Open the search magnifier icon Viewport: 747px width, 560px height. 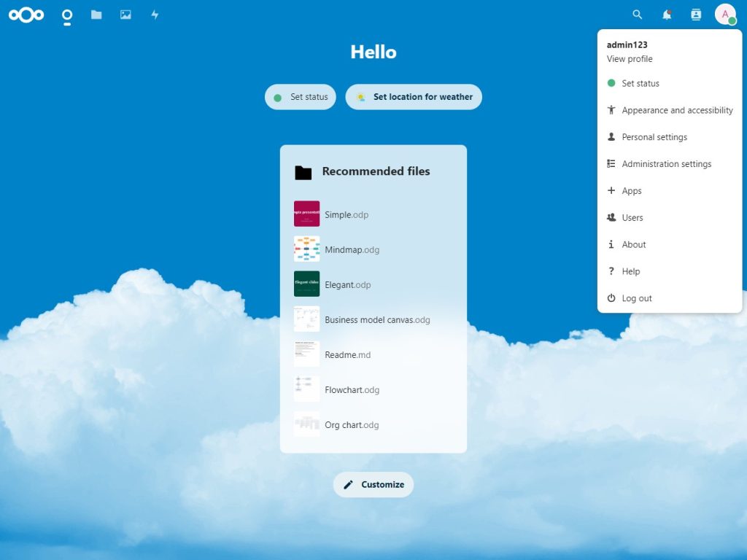[637, 15]
